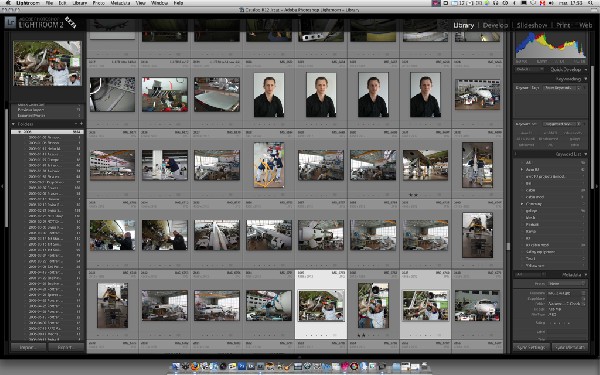Click the Import button
The image size is (600, 375).
click(28, 347)
